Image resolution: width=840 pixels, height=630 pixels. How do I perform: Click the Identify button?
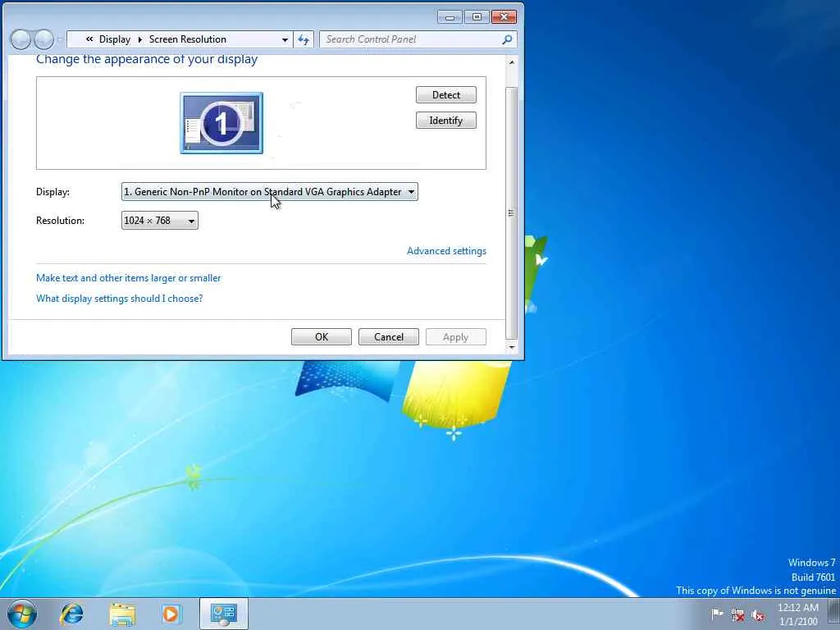click(x=445, y=121)
